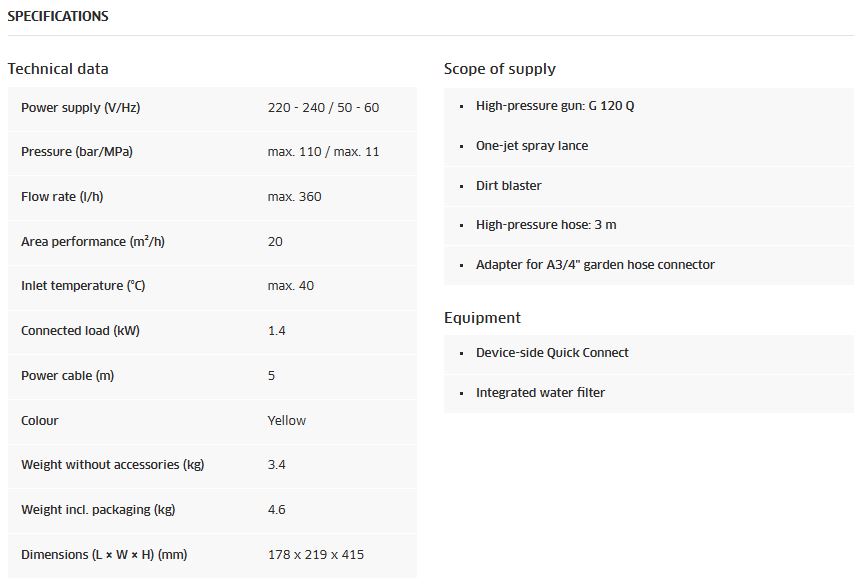This screenshot has height=587, width=865.
Task: Click the Inlet temperature value max. 40
Action: coord(290,286)
